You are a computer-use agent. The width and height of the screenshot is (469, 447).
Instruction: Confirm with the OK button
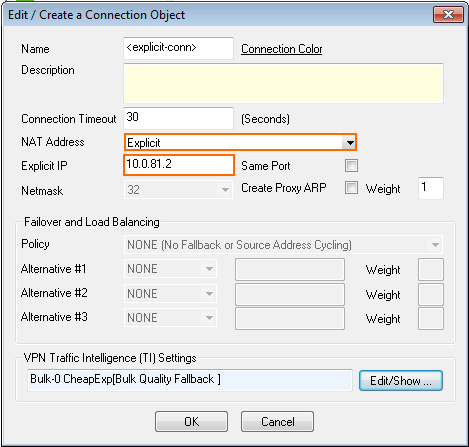191,422
